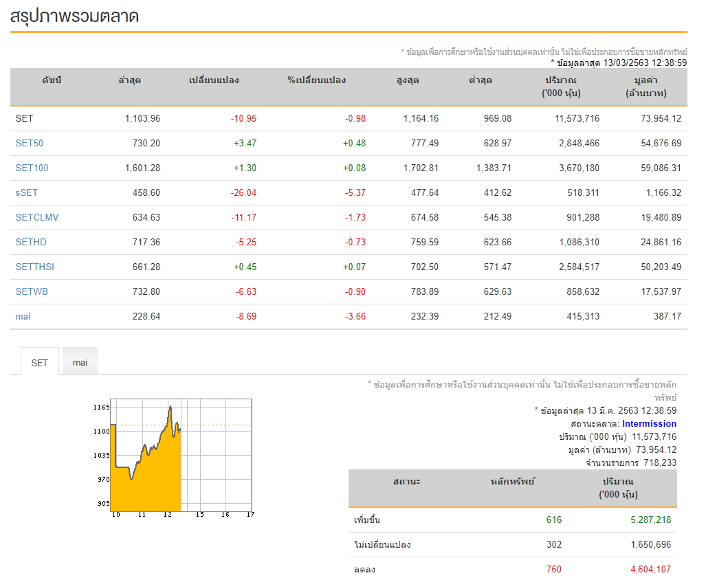Select SETCLMV low value 545.38
The width and height of the screenshot is (728, 580).
[x=498, y=217]
